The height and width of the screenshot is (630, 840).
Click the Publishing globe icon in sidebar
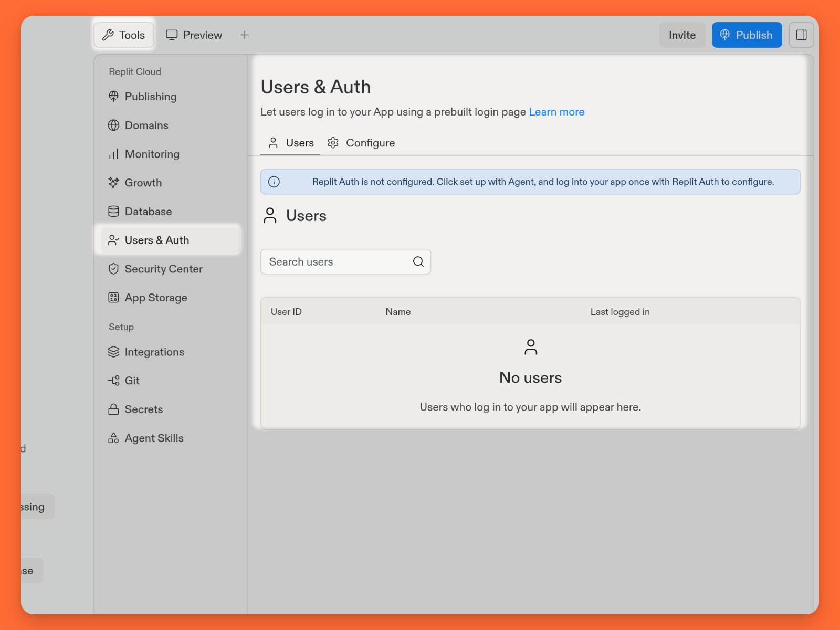113,97
